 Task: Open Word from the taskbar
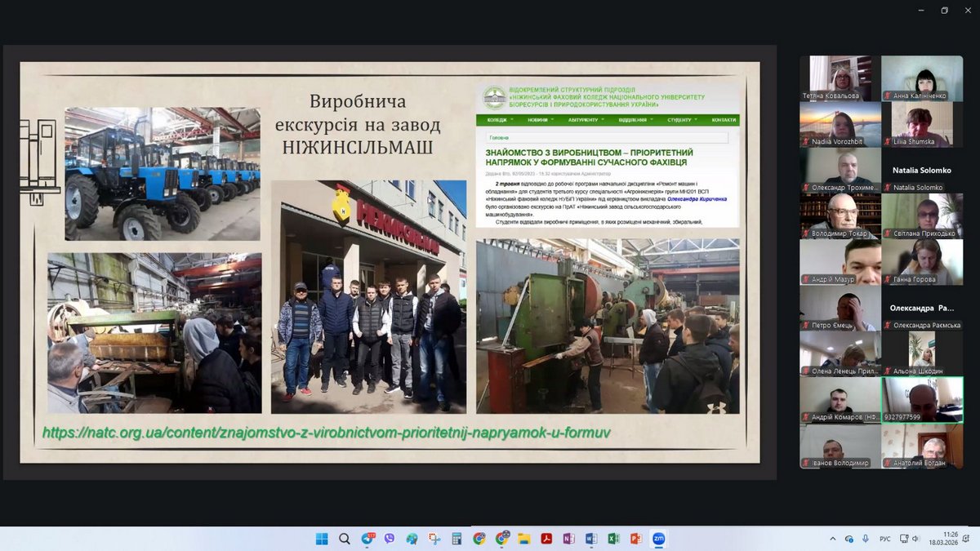click(591, 539)
